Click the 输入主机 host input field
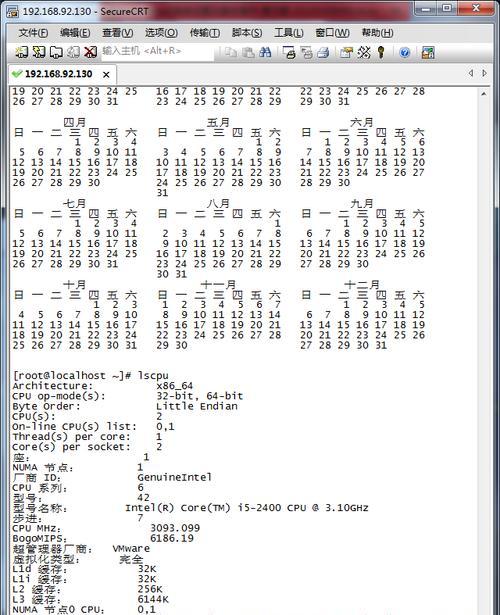This screenshot has height=615, width=500. tap(157, 51)
